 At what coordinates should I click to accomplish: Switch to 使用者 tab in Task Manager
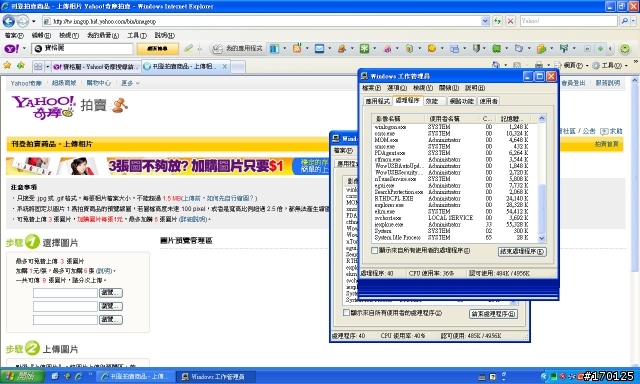[x=488, y=101]
